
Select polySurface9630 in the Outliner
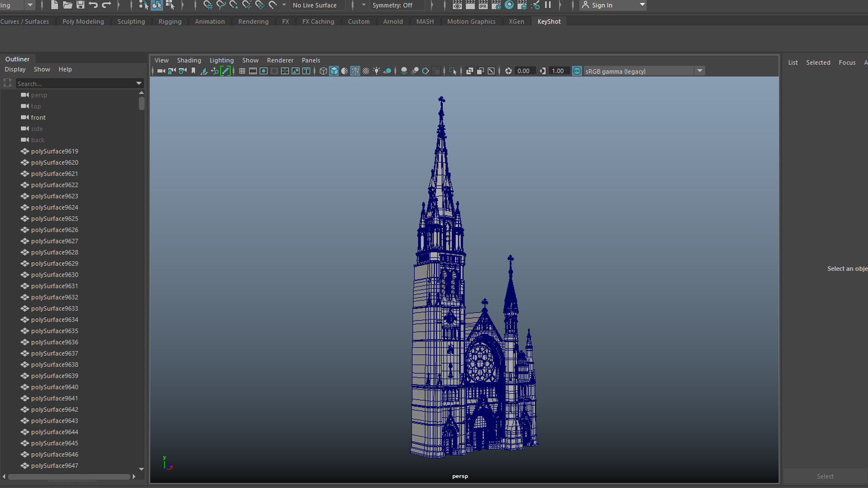54,275
